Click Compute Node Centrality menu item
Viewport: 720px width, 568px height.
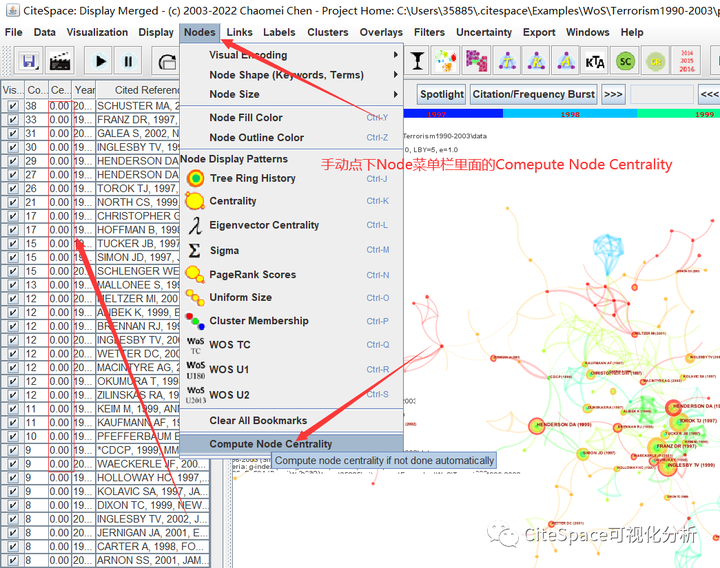292,444
